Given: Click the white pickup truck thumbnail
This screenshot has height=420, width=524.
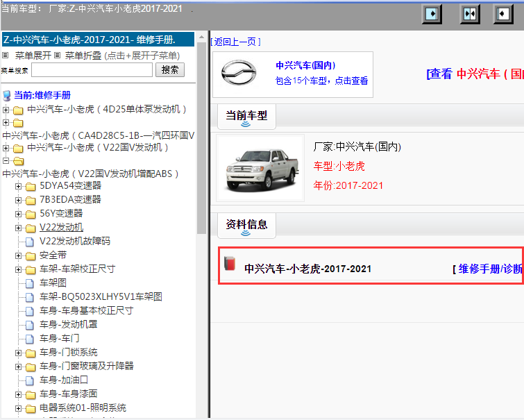Looking at the screenshot, I should click(260, 168).
